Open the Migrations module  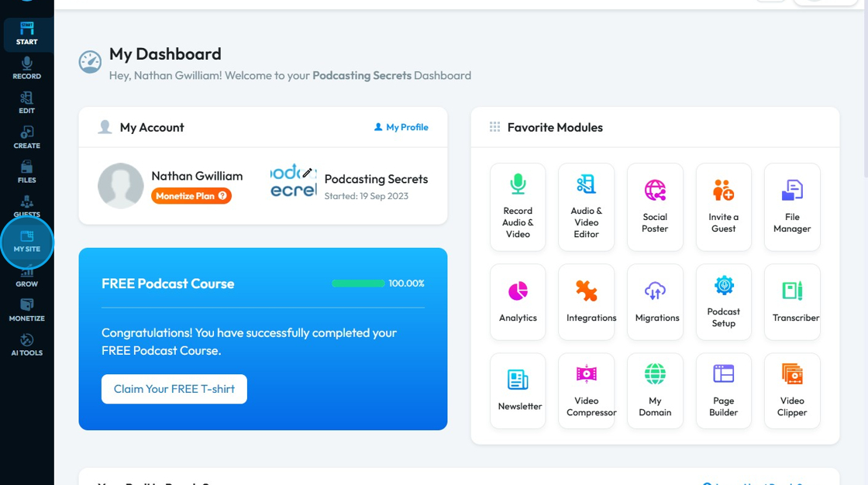coord(655,301)
